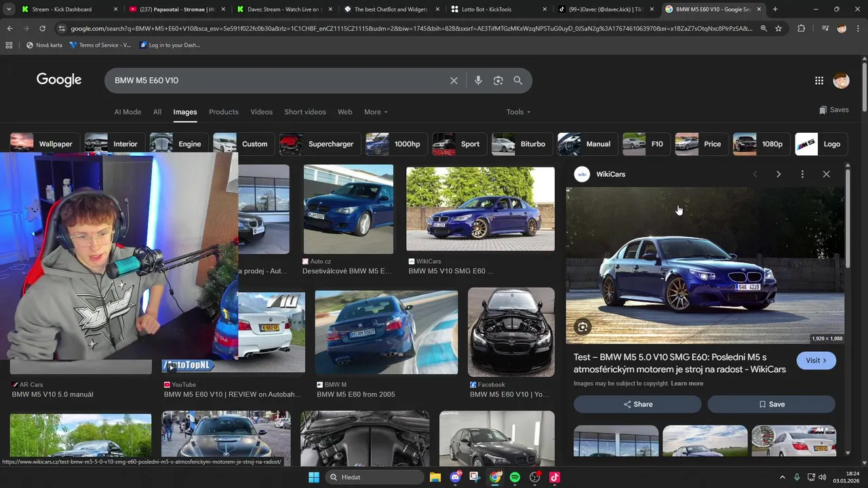Open Auto.cz blue BMW M5 thumbnail
868x488 pixels.
(348, 209)
